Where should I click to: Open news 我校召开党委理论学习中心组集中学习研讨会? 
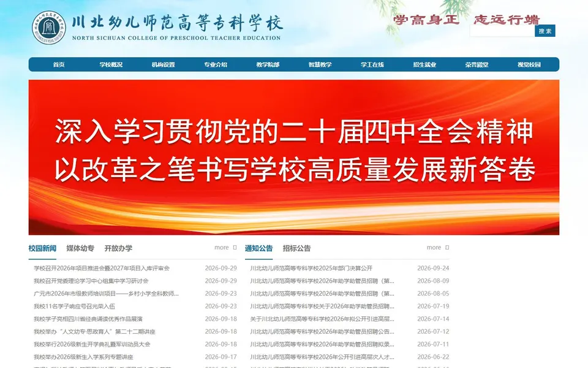[x=91, y=281]
